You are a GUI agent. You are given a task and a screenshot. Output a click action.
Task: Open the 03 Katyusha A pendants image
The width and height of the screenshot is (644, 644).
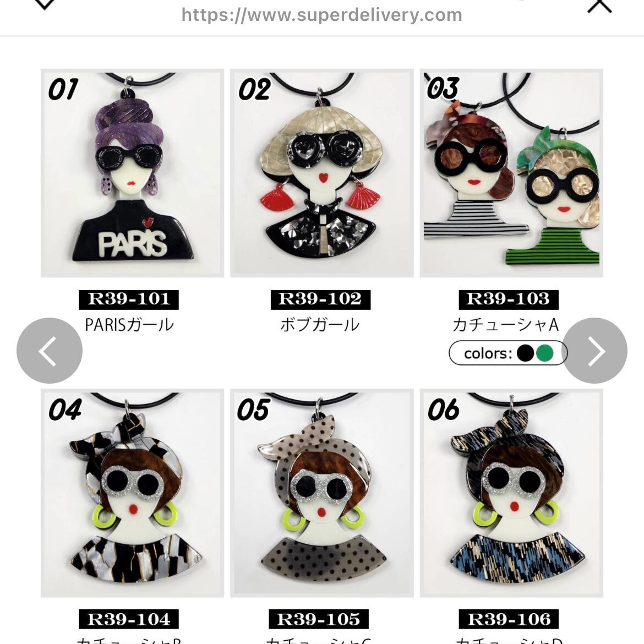(x=511, y=173)
